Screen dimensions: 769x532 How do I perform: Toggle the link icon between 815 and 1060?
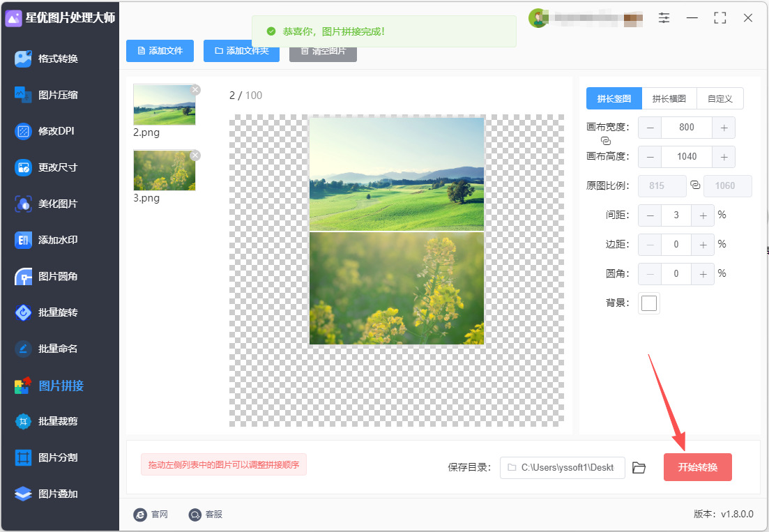[x=695, y=185]
